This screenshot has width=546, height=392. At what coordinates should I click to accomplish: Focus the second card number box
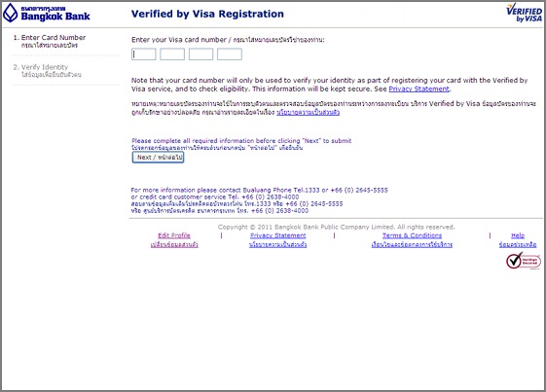(x=172, y=54)
